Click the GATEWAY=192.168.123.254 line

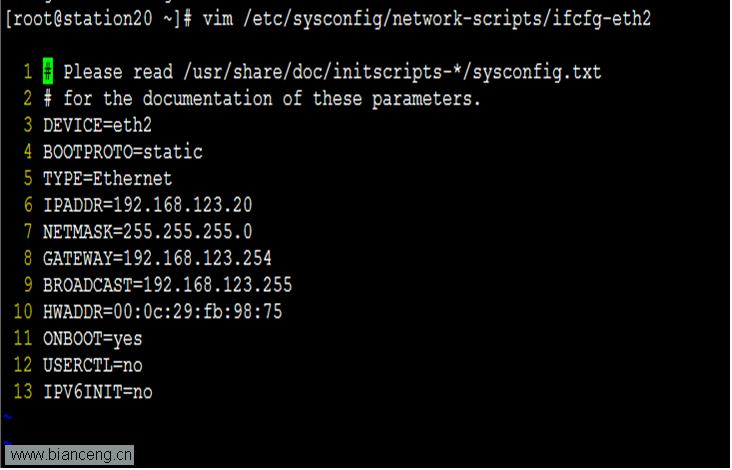coord(157,259)
